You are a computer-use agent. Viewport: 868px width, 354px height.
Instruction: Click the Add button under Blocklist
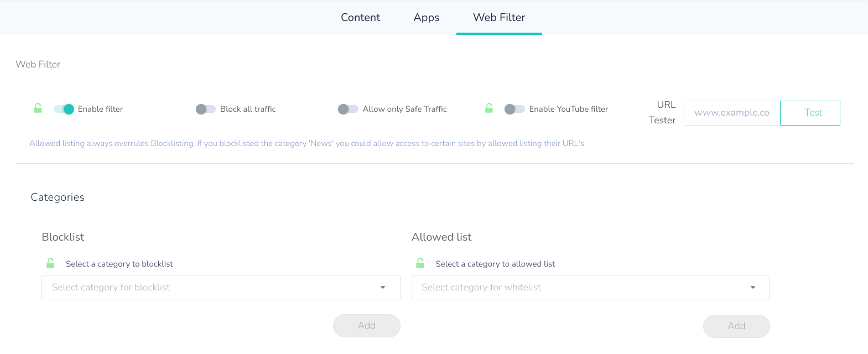coord(367,326)
